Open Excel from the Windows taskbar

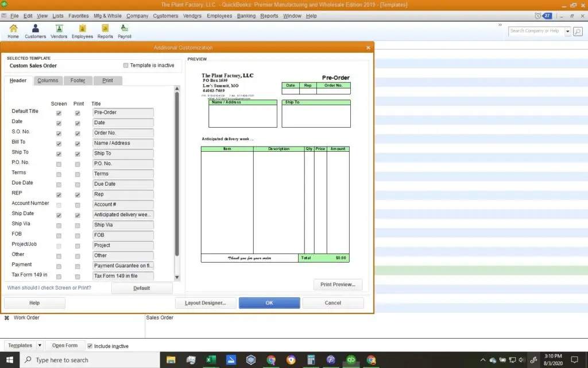[x=211, y=360]
